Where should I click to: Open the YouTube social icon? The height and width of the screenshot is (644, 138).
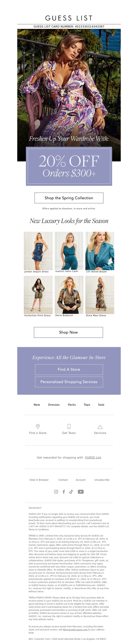click(x=81, y=492)
